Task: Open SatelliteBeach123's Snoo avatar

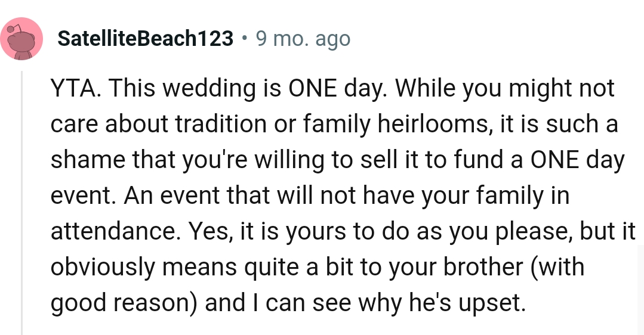Action: pyautogui.click(x=21, y=39)
